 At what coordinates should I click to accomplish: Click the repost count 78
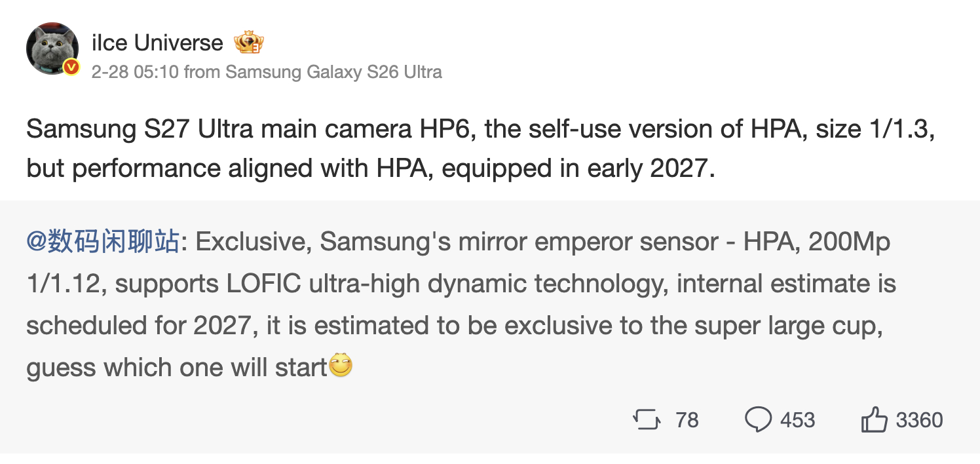(687, 420)
